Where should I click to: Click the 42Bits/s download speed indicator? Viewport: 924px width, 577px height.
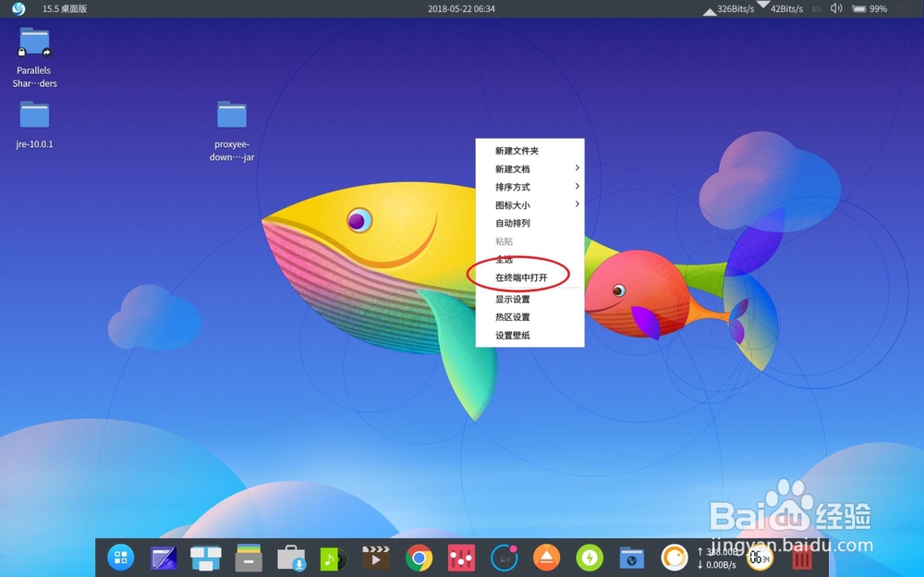click(x=780, y=8)
